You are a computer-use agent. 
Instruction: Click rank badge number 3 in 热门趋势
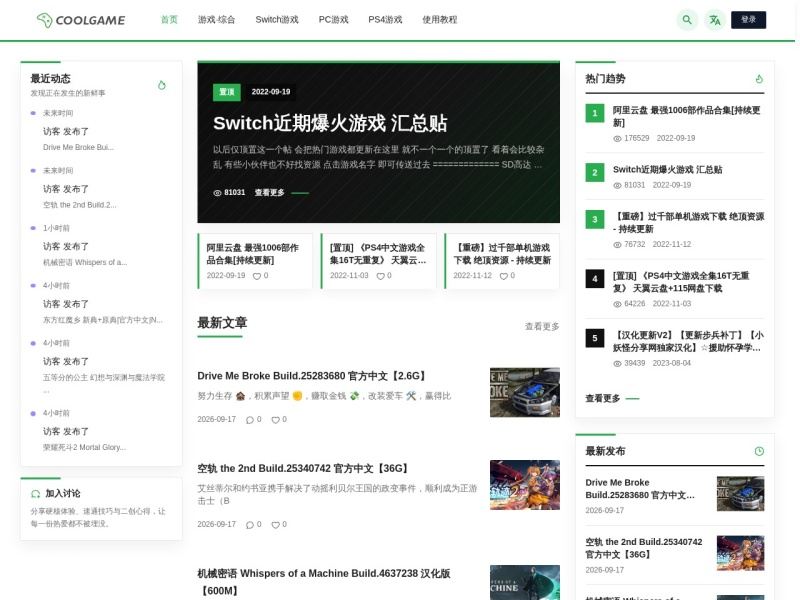[x=594, y=219]
